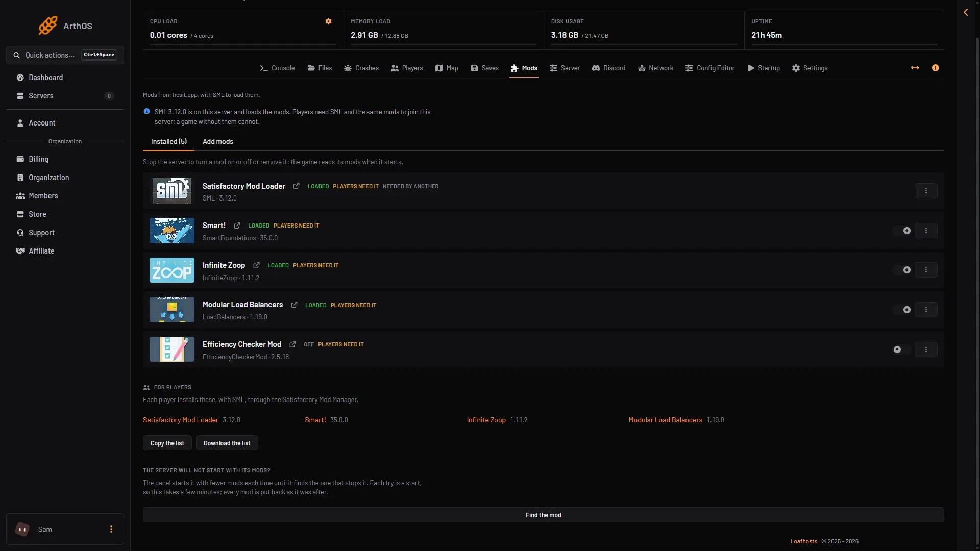Image resolution: width=980 pixels, height=551 pixels.
Task: Open Satisfactory Mod Loader player link
Action: click(x=181, y=420)
